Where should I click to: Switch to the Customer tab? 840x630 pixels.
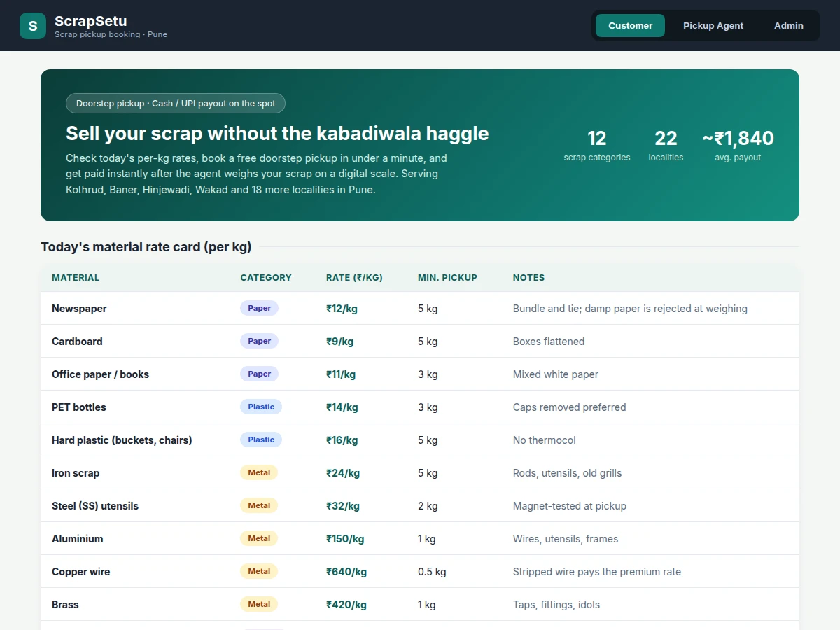point(630,26)
